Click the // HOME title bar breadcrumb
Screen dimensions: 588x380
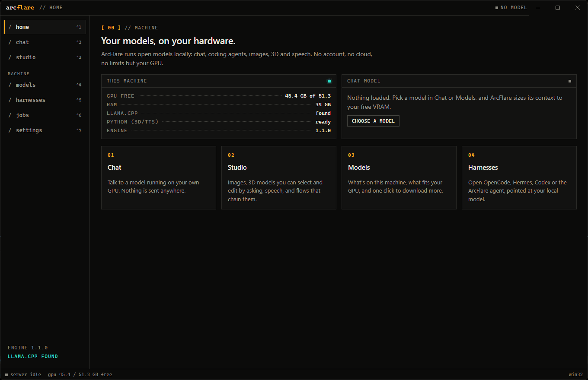click(51, 7)
